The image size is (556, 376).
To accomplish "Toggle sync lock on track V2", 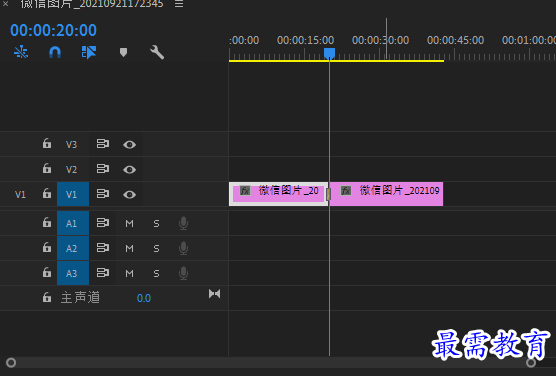I will click(103, 168).
